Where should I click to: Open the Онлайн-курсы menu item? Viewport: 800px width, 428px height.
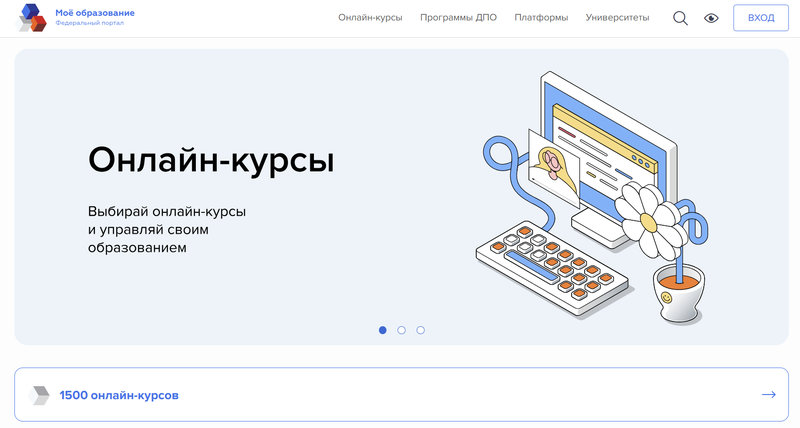[x=370, y=18]
